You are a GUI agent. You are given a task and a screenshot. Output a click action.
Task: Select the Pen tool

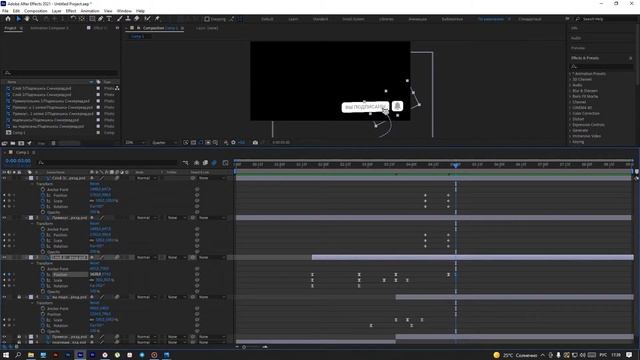point(100,19)
